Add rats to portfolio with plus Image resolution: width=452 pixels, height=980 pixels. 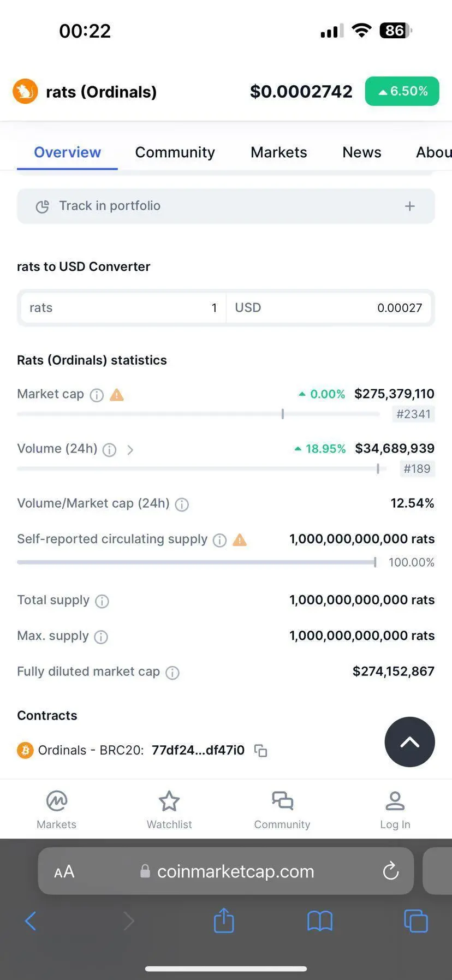410,206
